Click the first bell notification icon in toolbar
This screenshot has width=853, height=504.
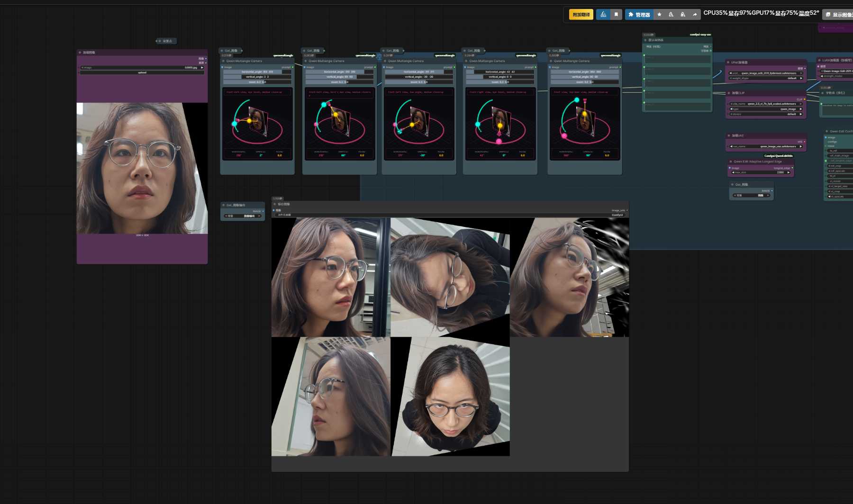tap(671, 14)
